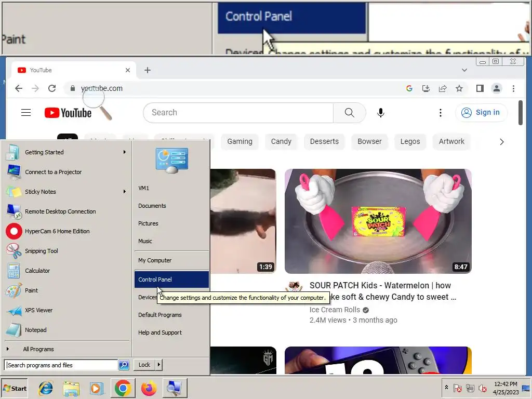Click the Notepad icon in Start menu
Viewport: 532px width, 399px height.
tap(14, 330)
